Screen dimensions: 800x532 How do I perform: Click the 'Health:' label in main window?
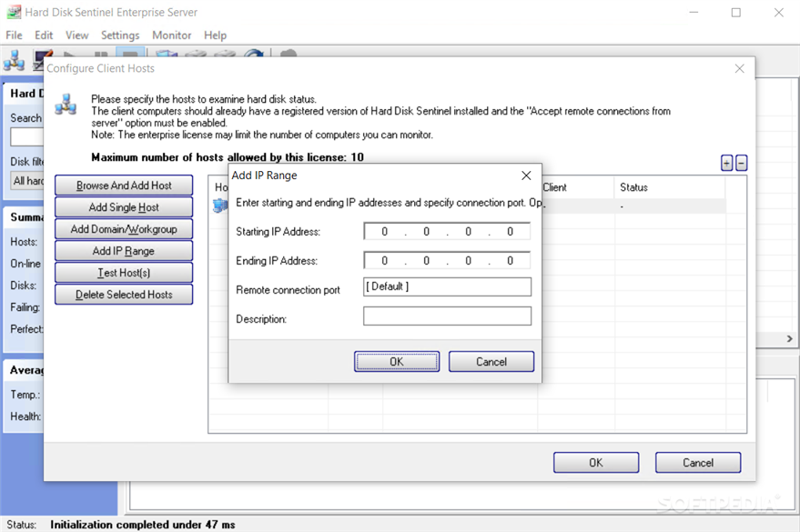[x=25, y=417]
